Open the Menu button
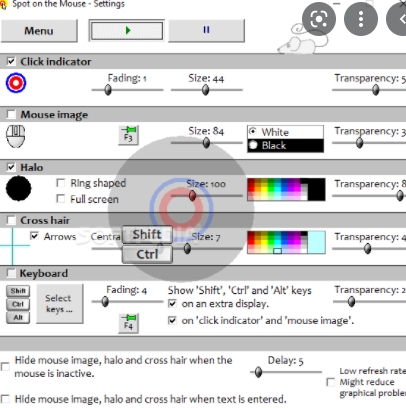The width and height of the screenshot is (406, 408). coord(39,31)
